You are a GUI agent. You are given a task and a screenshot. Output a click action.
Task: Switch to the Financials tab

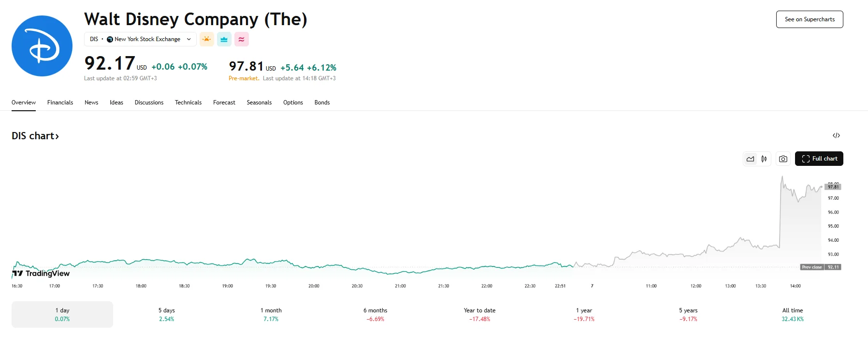pyautogui.click(x=60, y=103)
